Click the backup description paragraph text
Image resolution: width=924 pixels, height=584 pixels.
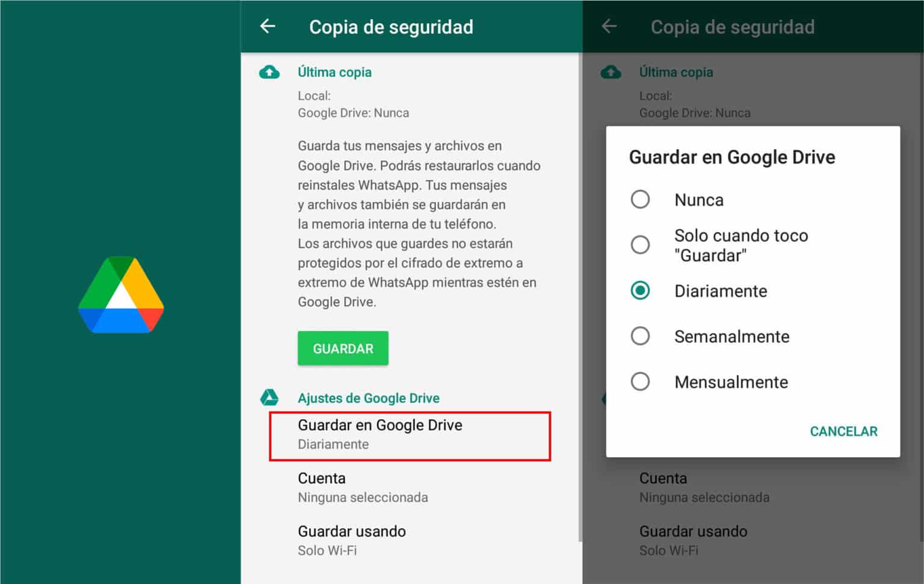(419, 224)
